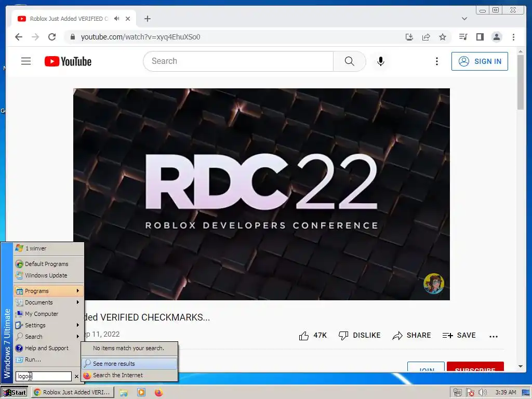Viewport: 532px width, 399px height.
Task: Open the '1 winver' start menu entry
Action: point(48,248)
